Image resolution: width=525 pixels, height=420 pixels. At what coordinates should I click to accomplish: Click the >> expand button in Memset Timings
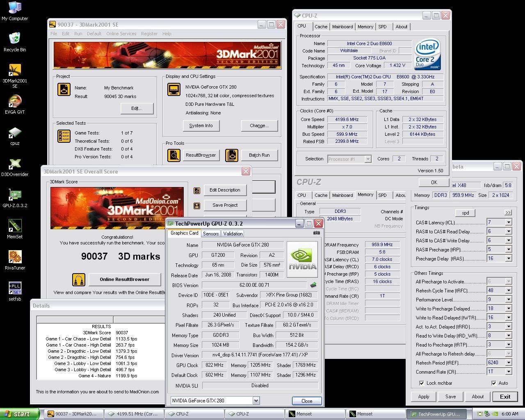point(508,212)
